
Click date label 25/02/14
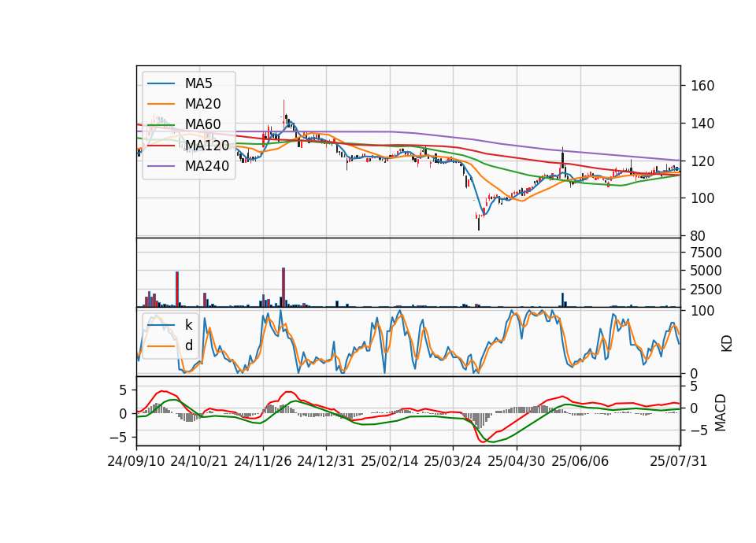[x=390, y=461]
